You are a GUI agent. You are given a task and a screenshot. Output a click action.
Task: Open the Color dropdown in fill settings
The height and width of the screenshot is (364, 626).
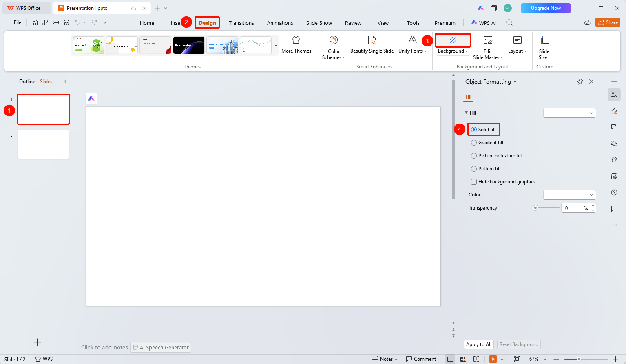tap(569, 195)
